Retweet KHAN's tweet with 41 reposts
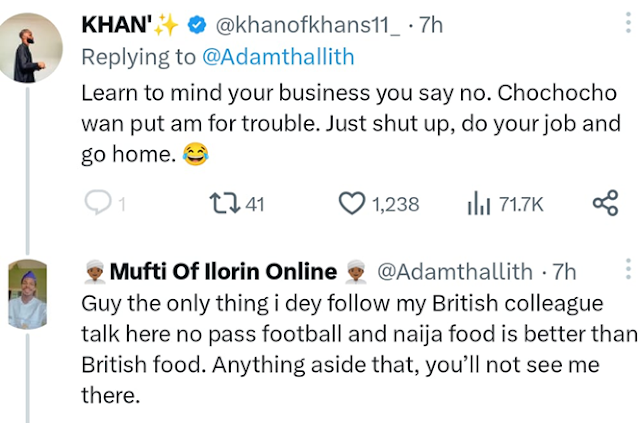Screen dimensions: 640x423 pyautogui.click(x=222, y=204)
